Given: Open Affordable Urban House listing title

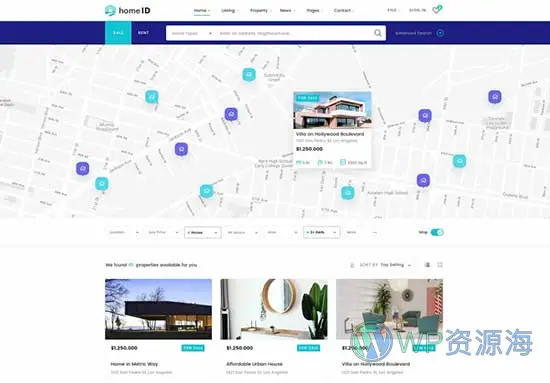Looking at the screenshot, I should (x=254, y=364).
